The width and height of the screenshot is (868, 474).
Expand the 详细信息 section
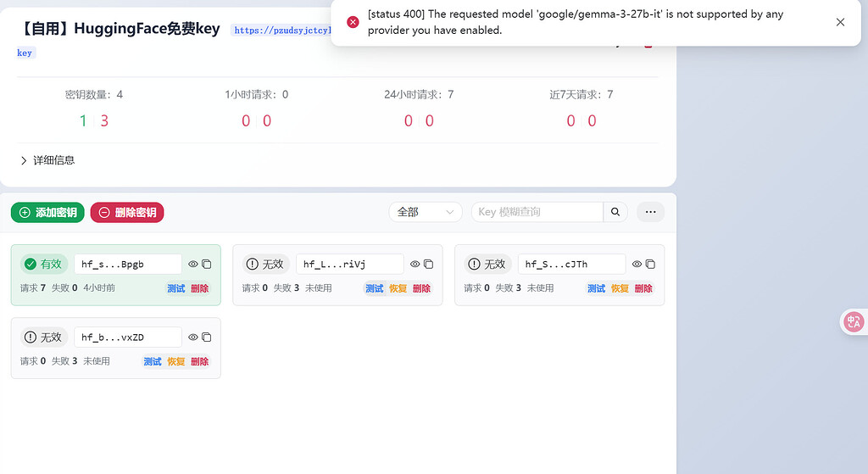[x=47, y=160]
